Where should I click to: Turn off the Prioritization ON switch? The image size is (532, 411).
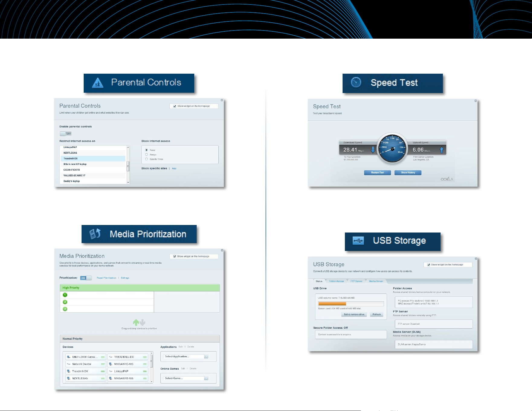pyautogui.click(x=86, y=278)
